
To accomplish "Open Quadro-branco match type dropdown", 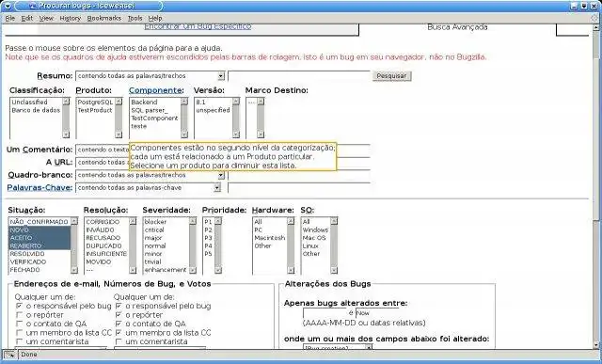I will click(x=150, y=175).
